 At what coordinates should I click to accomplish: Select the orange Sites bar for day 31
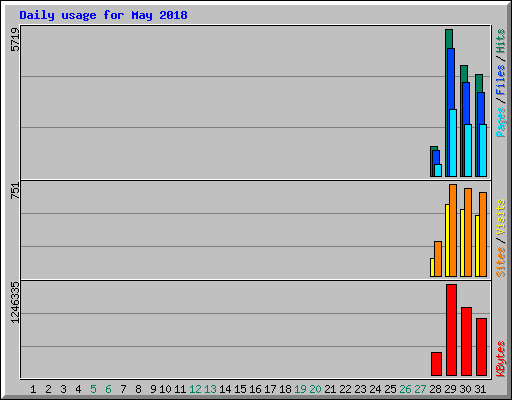pos(483,234)
